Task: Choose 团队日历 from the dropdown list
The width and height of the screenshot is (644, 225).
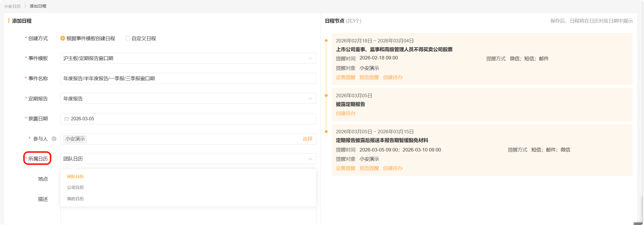Action: (x=75, y=177)
